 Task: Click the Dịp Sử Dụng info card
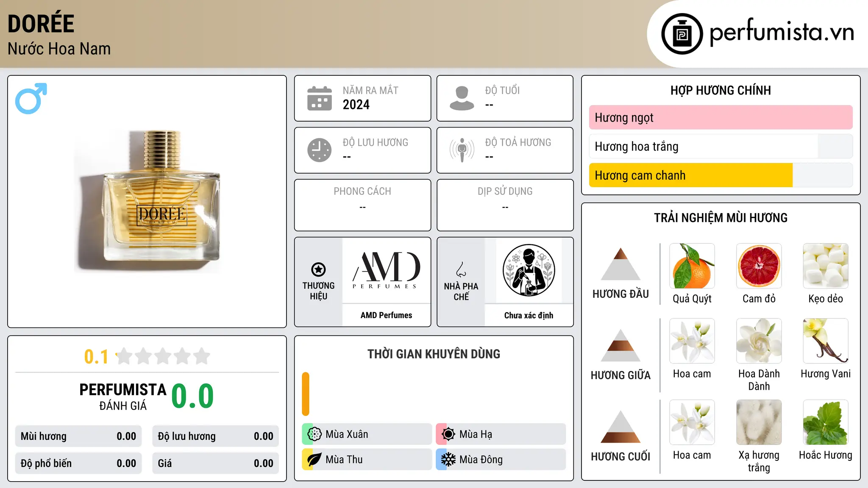coord(505,205)
